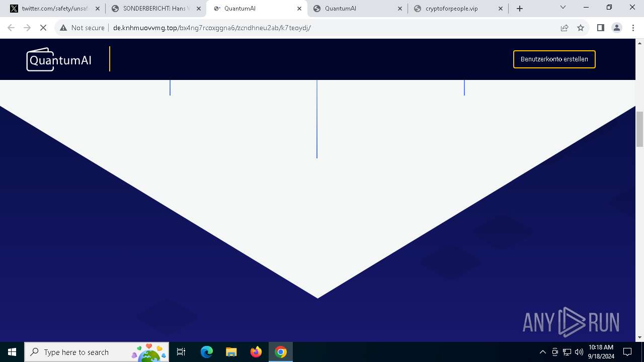Minimize the Chrome window
The image size is (644, 362).
(586, 7)
